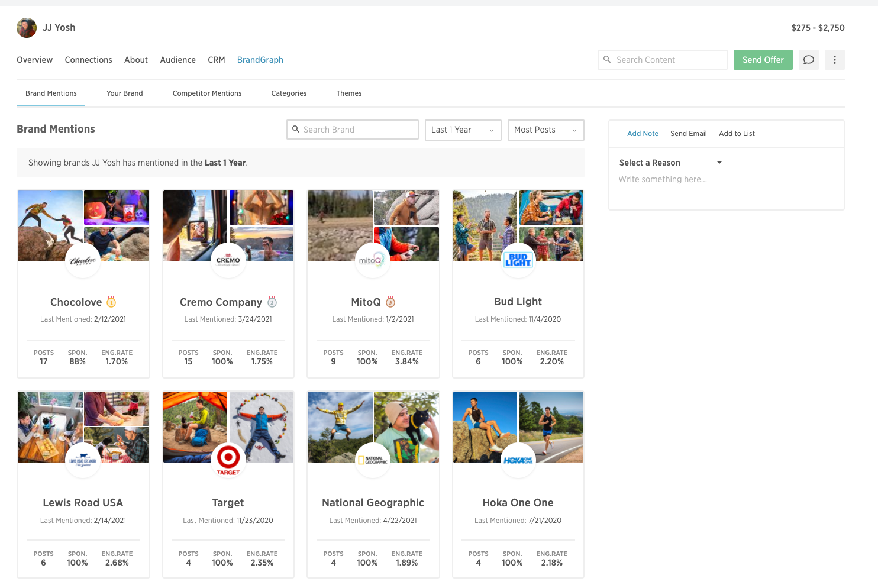Click the Send Offer button
This screenshot has width=878, height=588.
coord(763,60)
